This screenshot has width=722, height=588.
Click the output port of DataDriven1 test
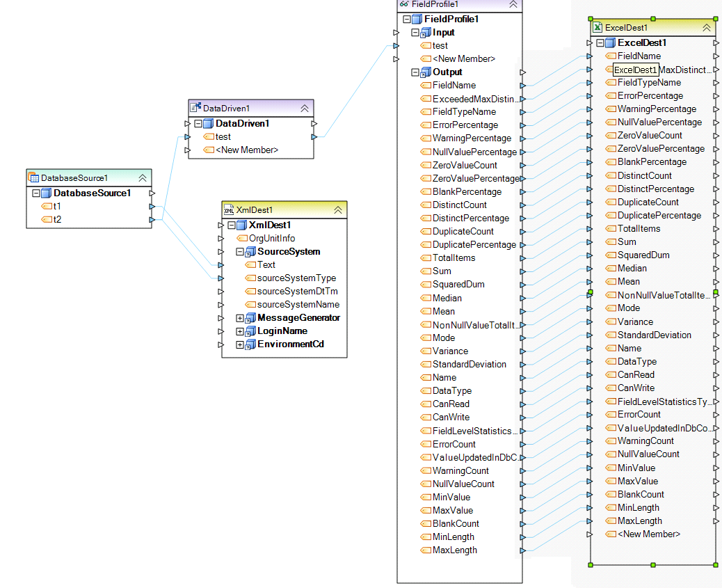point(314,137)
